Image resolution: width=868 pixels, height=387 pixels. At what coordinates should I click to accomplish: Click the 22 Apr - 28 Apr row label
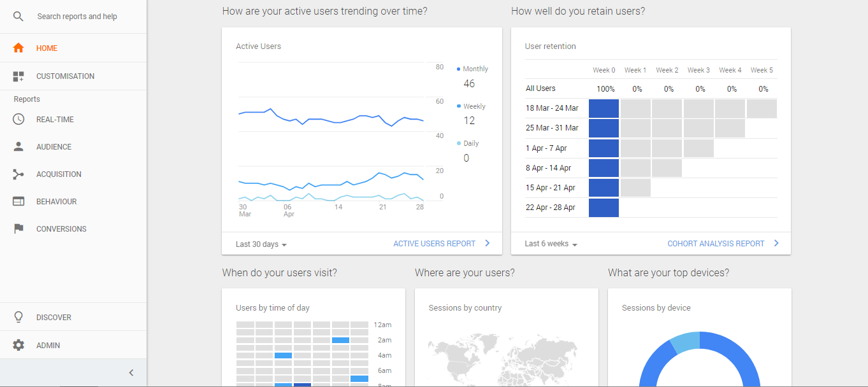[550, 208]
